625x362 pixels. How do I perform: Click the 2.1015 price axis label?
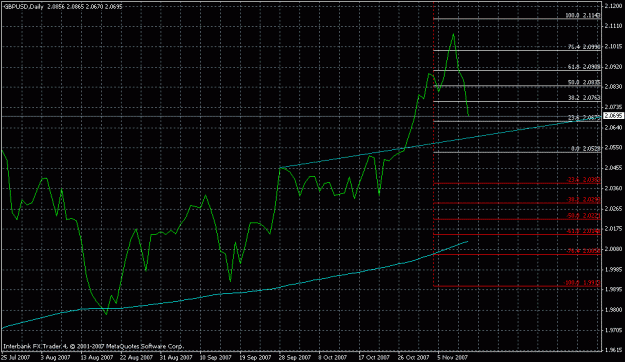point(613,46)
